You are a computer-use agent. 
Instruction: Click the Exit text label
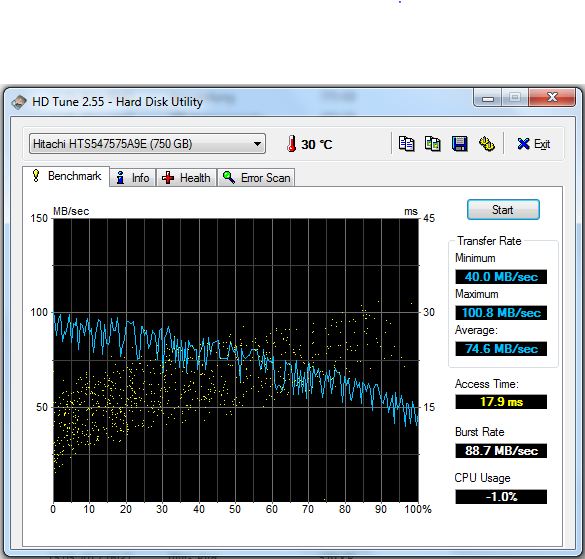(542, 144)
